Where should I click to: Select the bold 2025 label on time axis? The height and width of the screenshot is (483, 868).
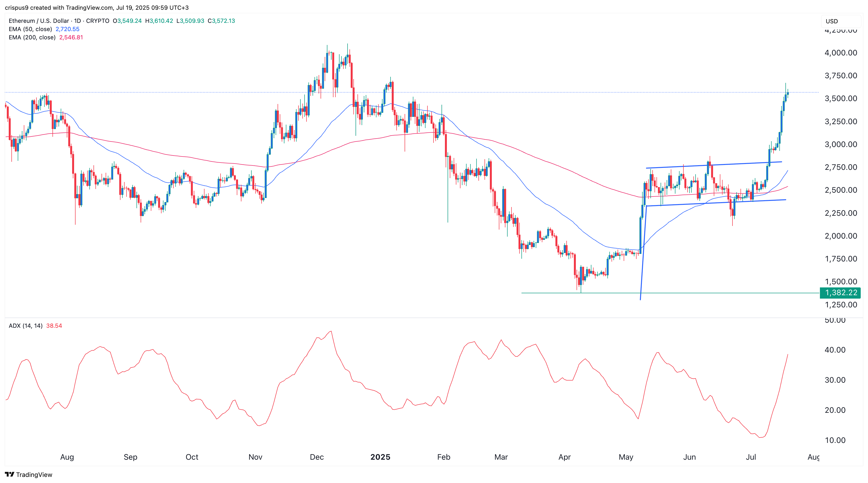(x=380, y=457)
